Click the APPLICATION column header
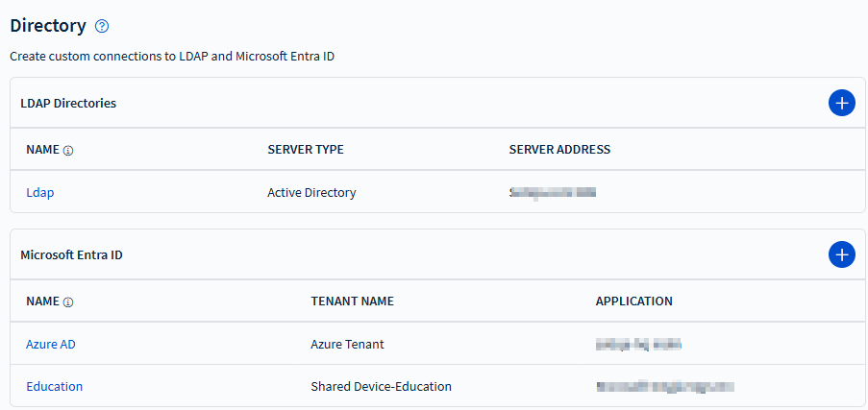The image size is (868, 410). click(x=634, y=301)
